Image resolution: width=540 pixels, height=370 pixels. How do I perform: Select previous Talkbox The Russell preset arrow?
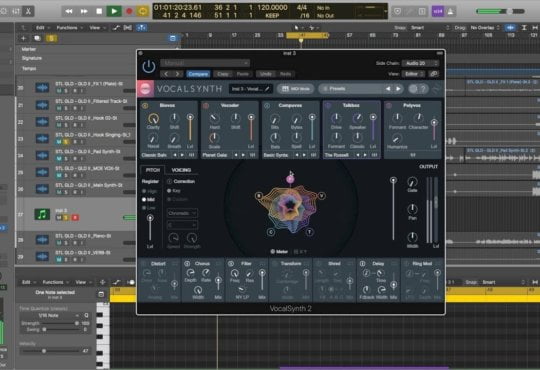point(358,155)
